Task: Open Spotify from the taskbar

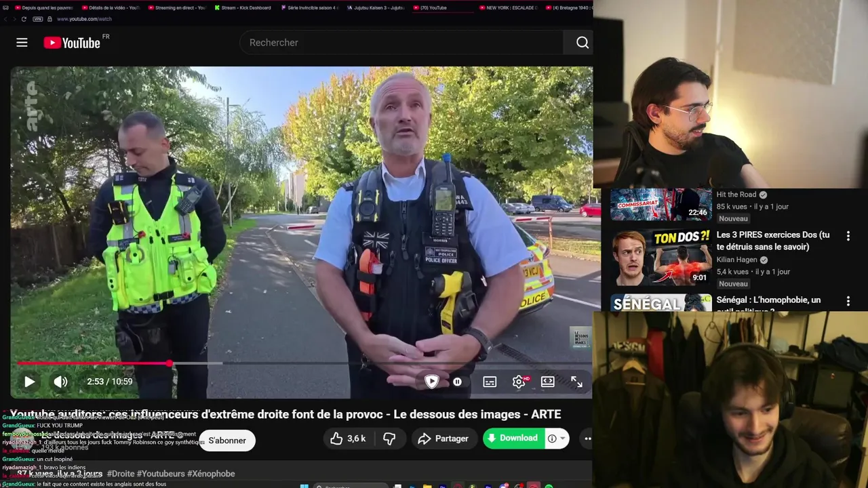Action: click(549, 485)
